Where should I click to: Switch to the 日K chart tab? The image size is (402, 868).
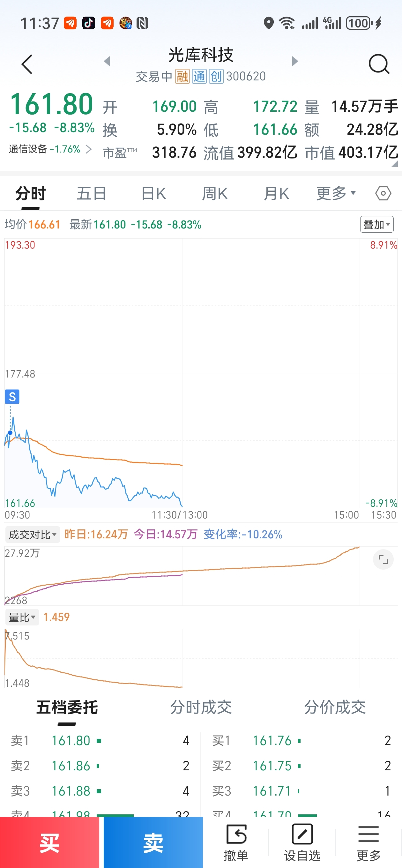coord(154,194)
